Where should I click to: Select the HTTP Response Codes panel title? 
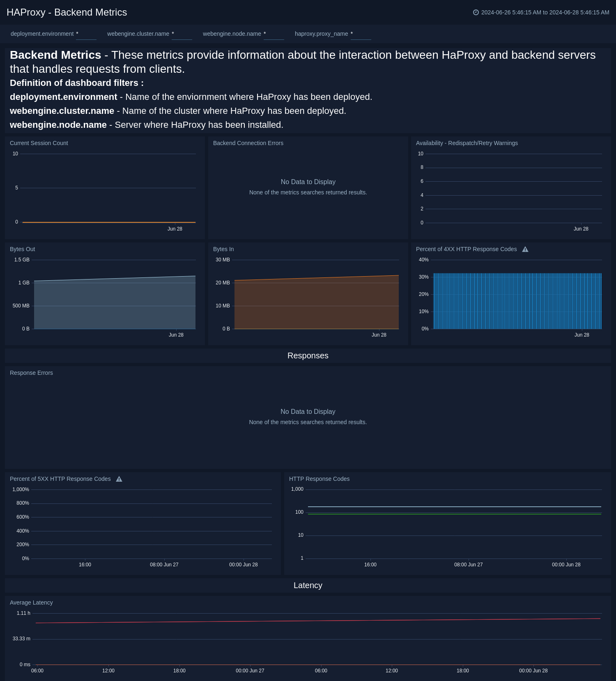(x=319, y=479)
